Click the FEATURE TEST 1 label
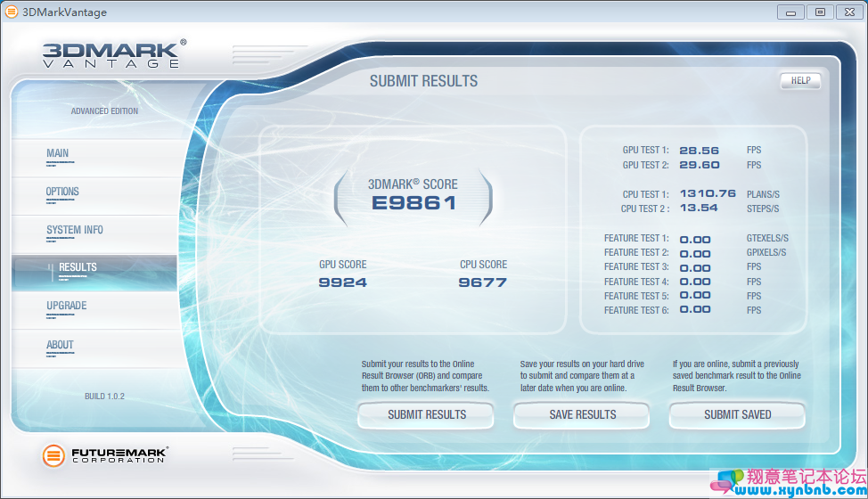Viewport: 868px width, 499px height. 636,239
